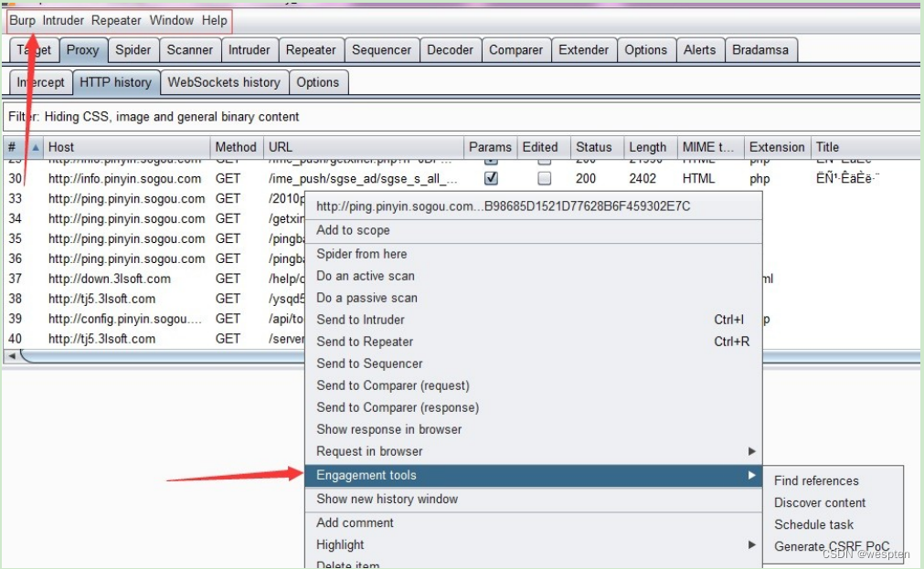Choose Send to Comparer (response)
Image resolution: width=924 pixels, height=569 pixels.
coord(534,407)
